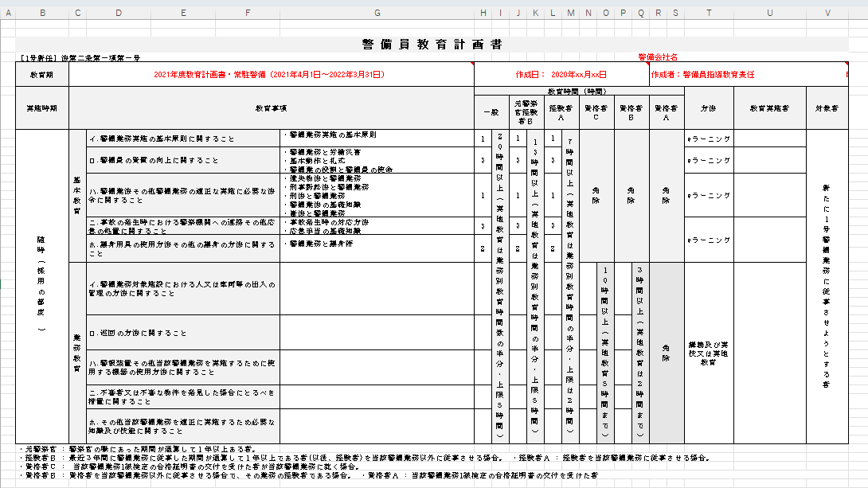This screenshot has height=488, width=868.
Task: Click eラーニング in the 資質の向上 row
Action: (x=709, y=161)
